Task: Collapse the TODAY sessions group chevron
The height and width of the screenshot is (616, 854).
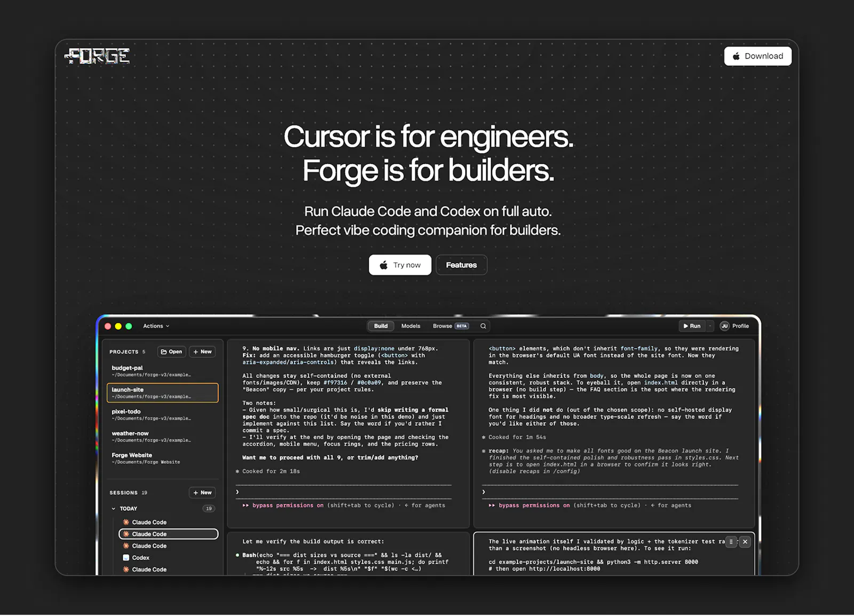Action: pos(113,509)
